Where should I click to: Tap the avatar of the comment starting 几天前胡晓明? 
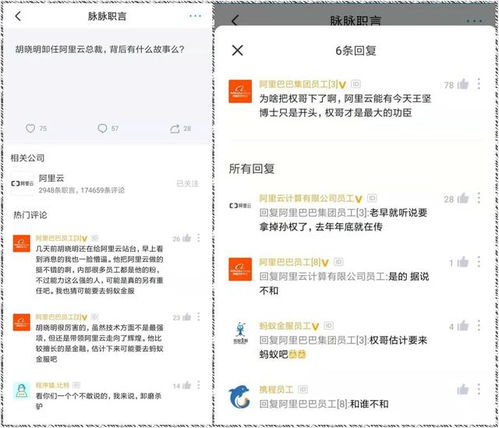tap(21, 243)
